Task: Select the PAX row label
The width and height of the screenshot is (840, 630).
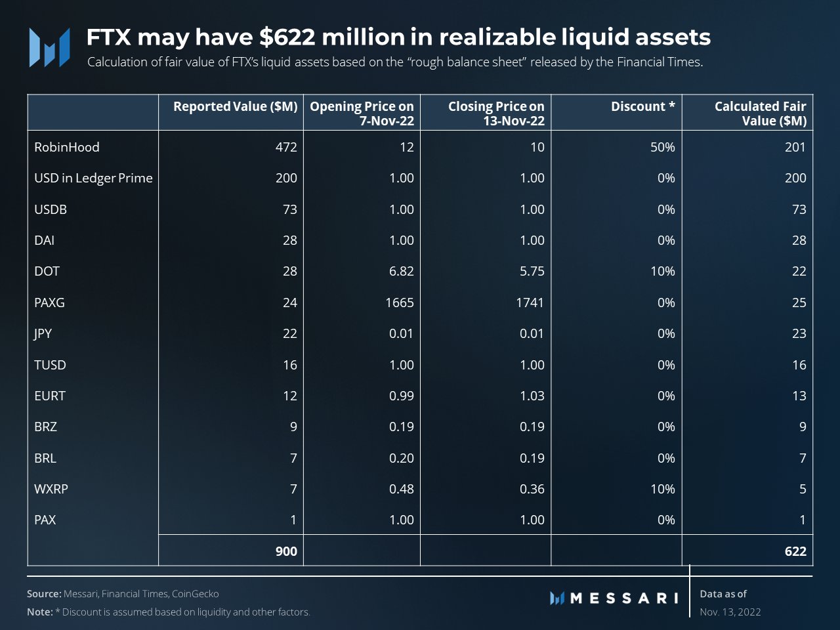Action: click(x=45, y=520)
